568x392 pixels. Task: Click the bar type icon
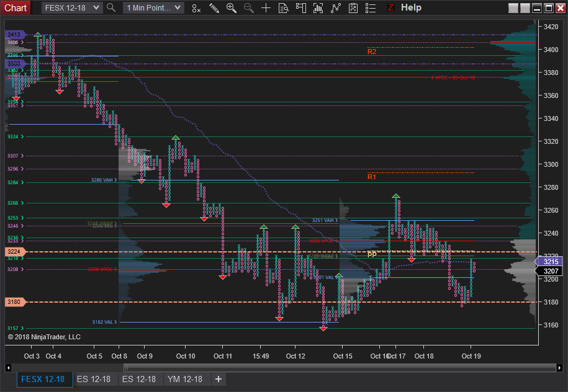click(196, 8)
